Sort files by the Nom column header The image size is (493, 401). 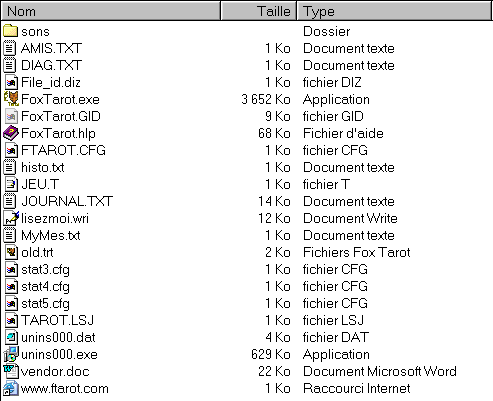111,11
